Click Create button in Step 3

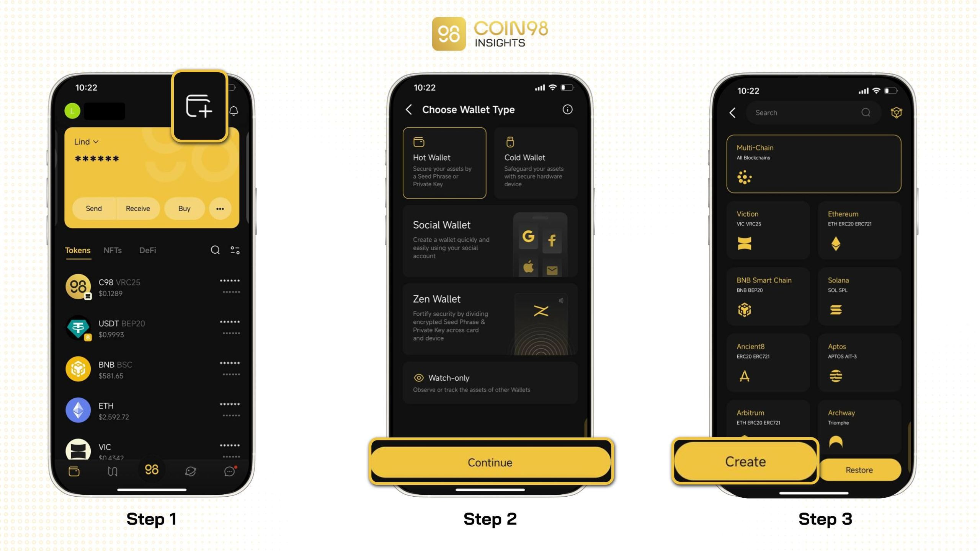[746, 461]
